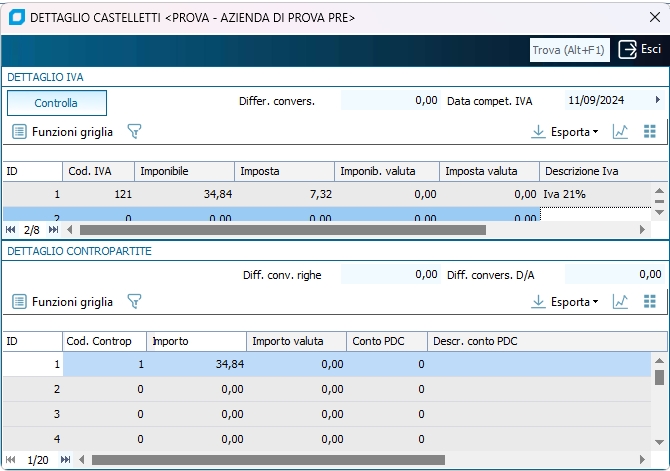
Task: Click the Importo column header
Action: pos(197,341)
